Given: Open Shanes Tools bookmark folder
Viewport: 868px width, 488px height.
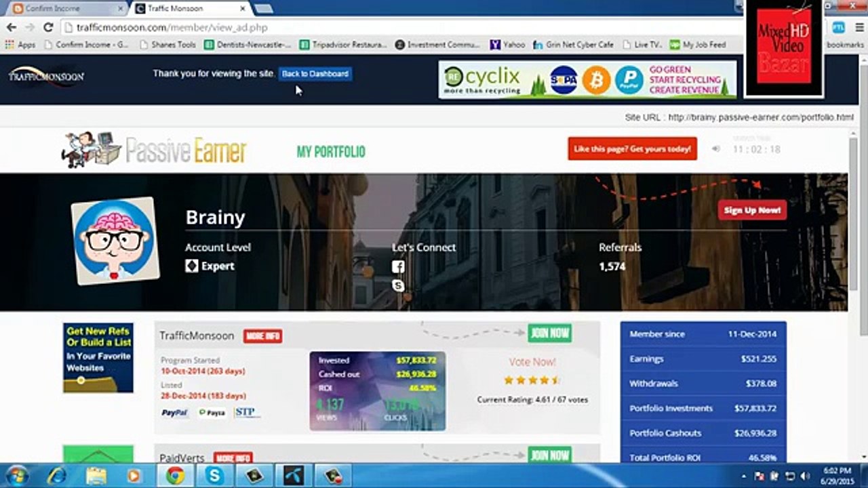Looking at the screenshot, I should pos(167,45).
